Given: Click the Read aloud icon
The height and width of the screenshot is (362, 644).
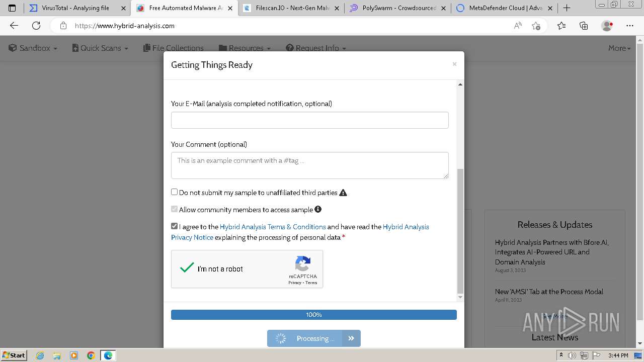Looking at the screenshot, I should coord(518,26).
